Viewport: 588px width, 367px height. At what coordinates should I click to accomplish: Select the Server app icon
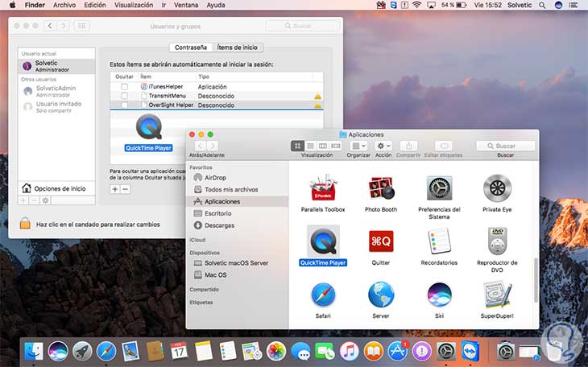[381, 295]
